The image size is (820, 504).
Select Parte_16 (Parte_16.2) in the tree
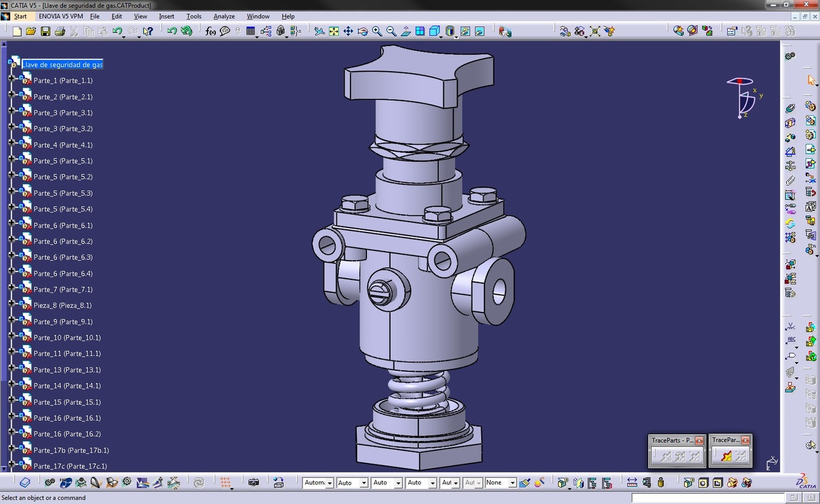pyautogui.click(x=67, y=434)
